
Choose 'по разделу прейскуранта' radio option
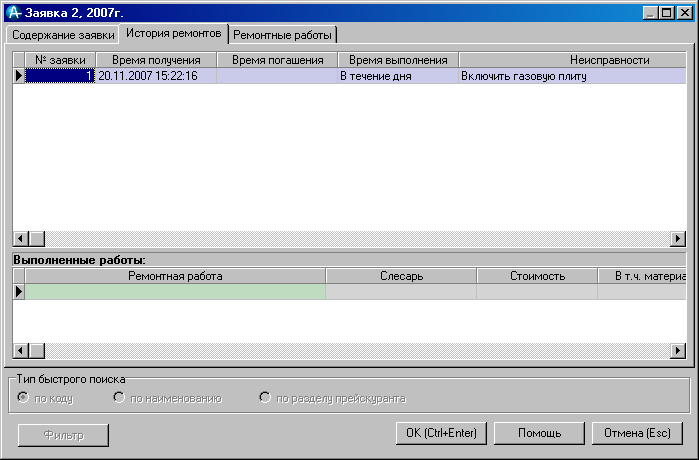point(265,398)
